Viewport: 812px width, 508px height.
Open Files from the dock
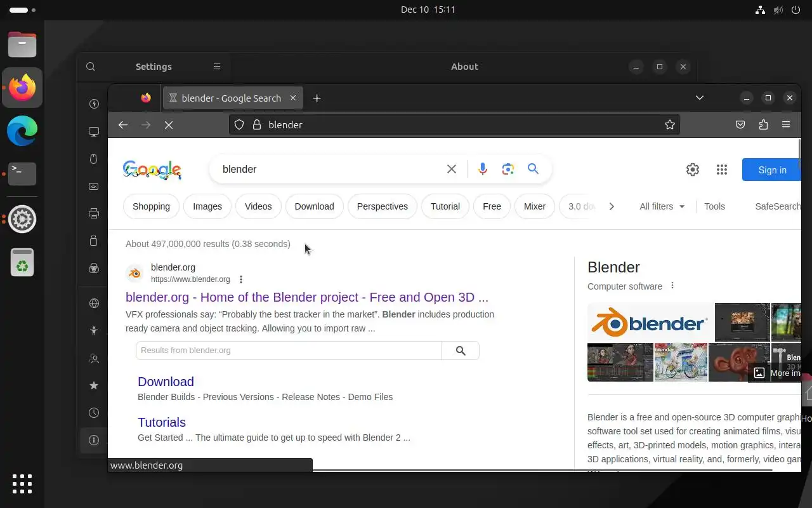point(22,44)
